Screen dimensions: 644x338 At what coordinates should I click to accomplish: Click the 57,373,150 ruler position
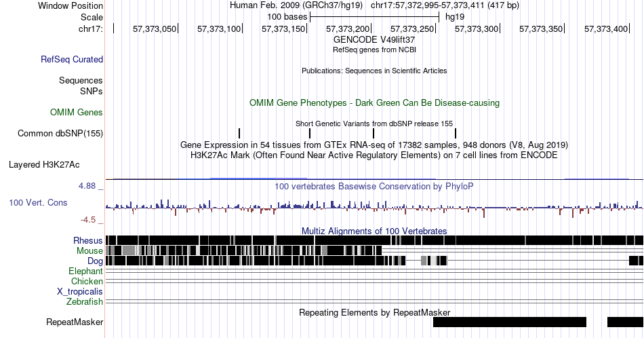point(283,29)
